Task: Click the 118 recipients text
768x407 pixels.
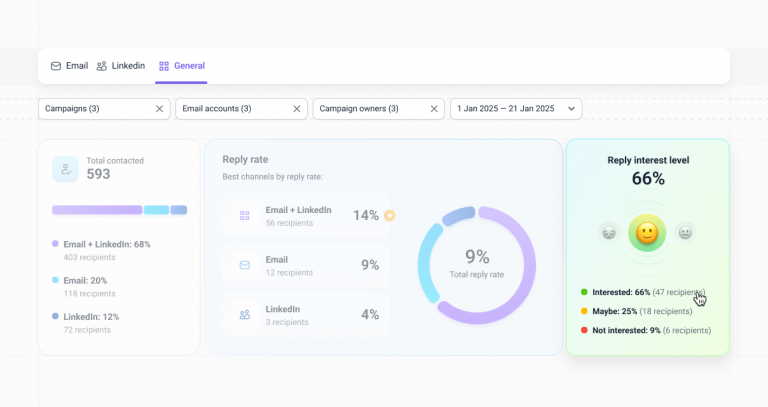Action: pyautogui.click(x=89, y=293)
